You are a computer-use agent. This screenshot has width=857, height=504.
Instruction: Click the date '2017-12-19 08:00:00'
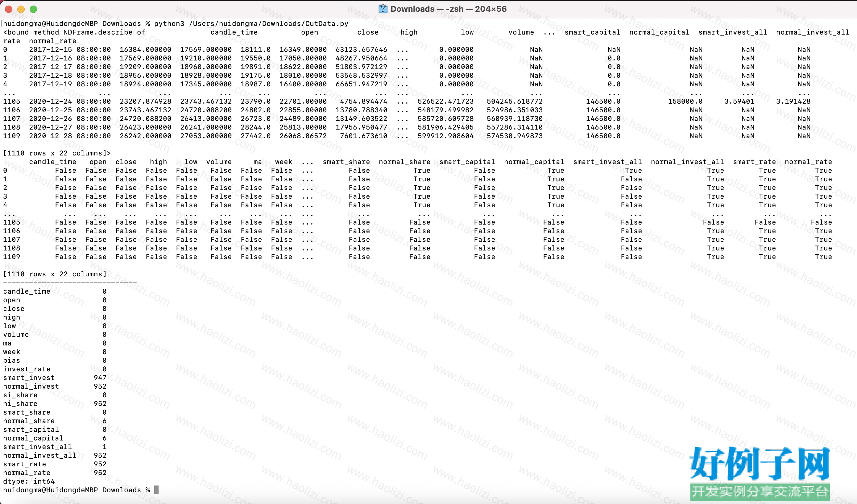point(70,84)
